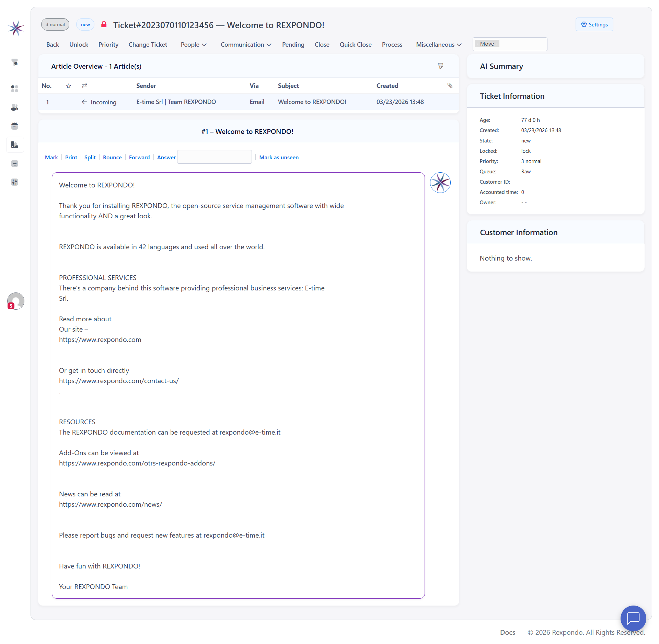The width and height of the screenshot is (659, 644).
Task: Click the age value '77 d 0 h'
Action: (x=531, y=120)
